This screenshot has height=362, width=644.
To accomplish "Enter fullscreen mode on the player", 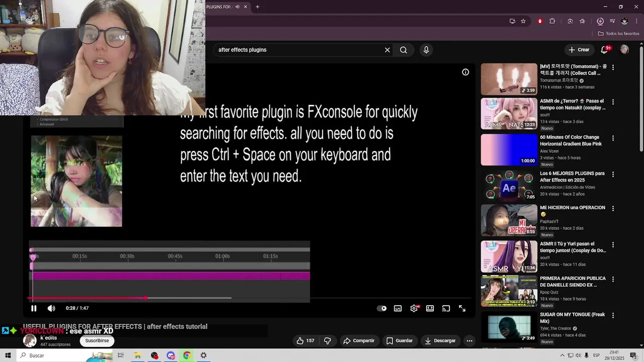I will click(x=462, y=309).
